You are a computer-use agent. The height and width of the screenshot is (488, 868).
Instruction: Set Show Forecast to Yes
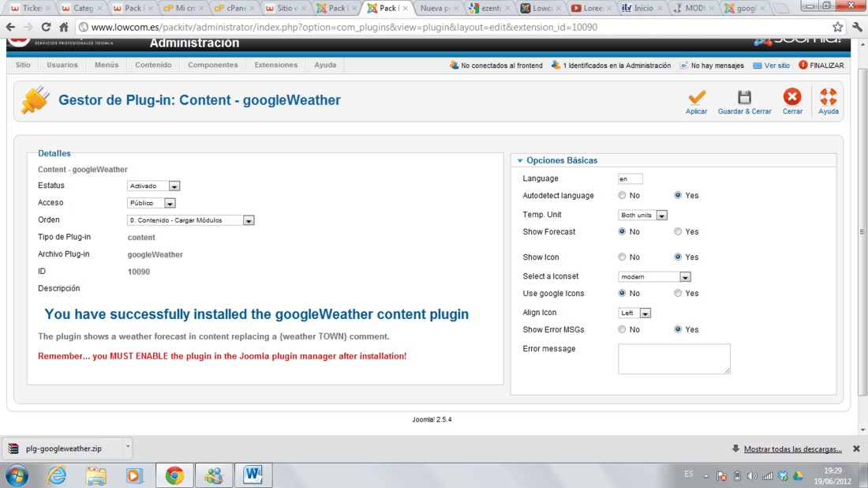coord(678,231)
